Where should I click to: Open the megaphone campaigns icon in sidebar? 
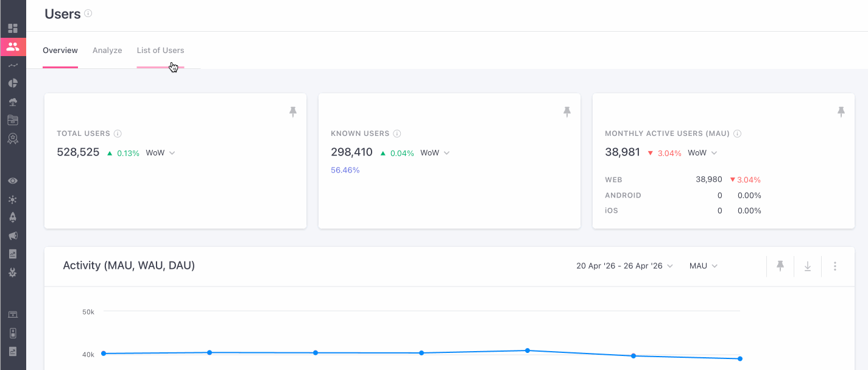click(x=13, y=236)
